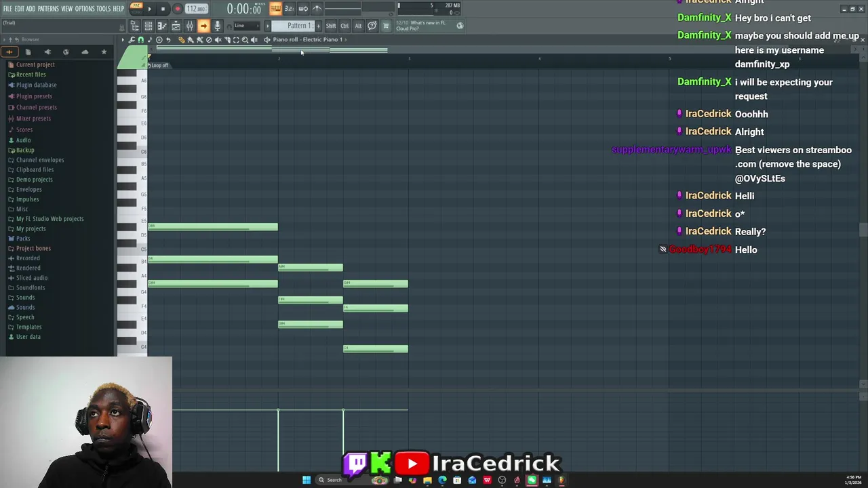The width and height of the screenshot is (868, 488).
Task: Open the Piano roll view button
Action: pyautogui.click(x=162, y=26)
